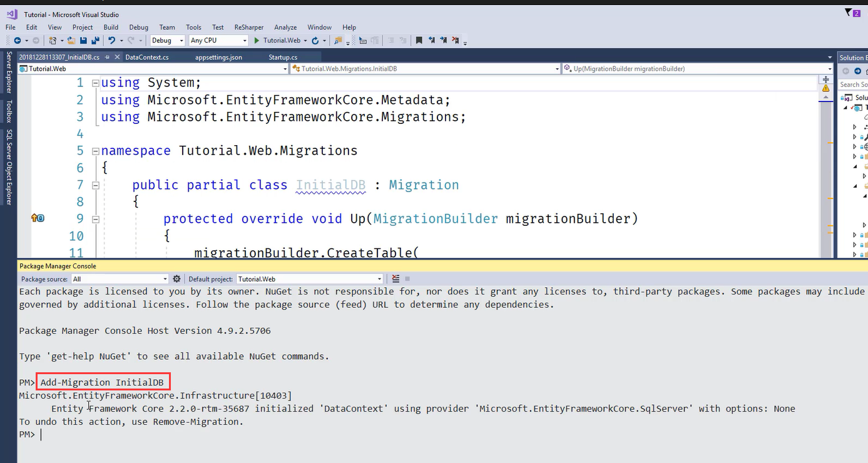Open the Default project dropdown
Screen dimensions: 868x463
pyautogui.click(x=310, y=279)
